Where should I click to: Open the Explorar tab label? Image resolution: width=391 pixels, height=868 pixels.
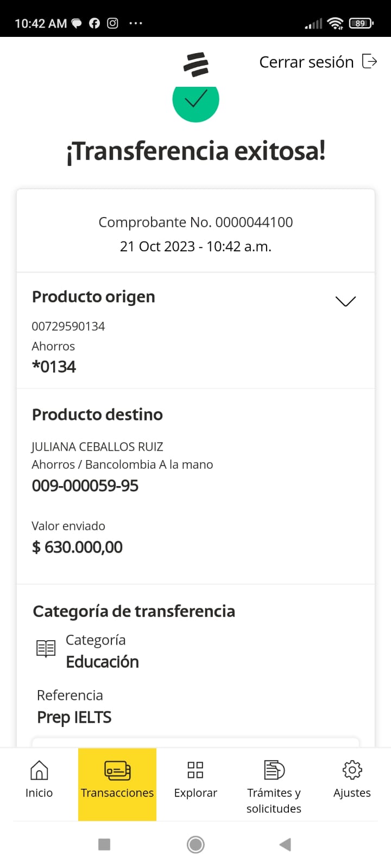195,793
